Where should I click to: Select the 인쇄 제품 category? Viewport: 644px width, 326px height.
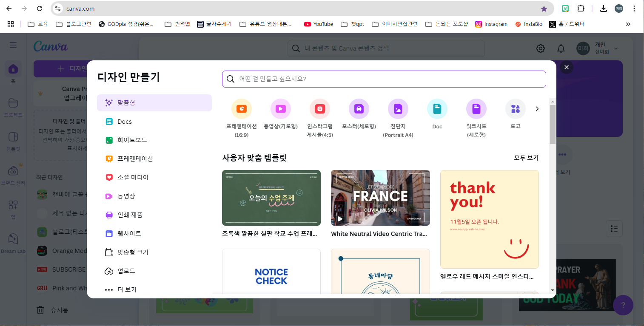(154, 215)
